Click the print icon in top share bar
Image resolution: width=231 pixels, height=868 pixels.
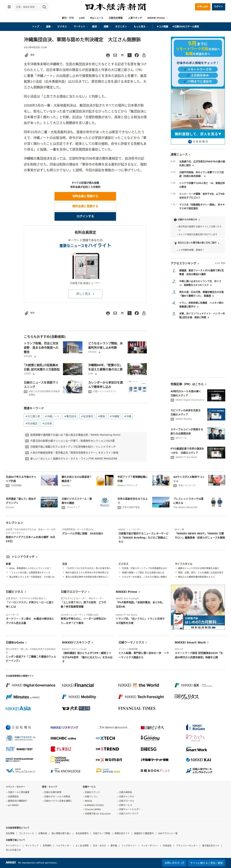pos(108,55)
